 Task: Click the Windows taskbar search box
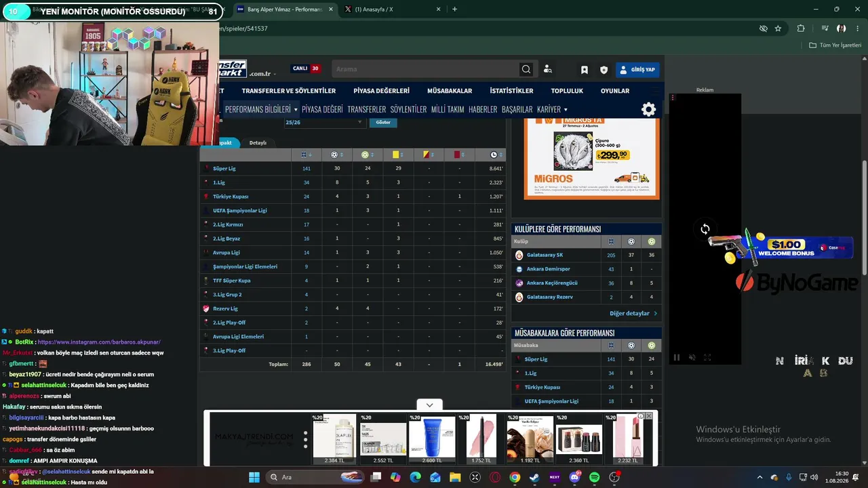(315, 477)
